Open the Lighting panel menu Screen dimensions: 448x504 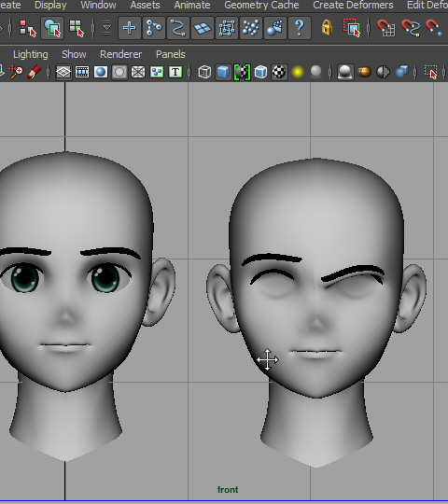[x=31, y=54]
